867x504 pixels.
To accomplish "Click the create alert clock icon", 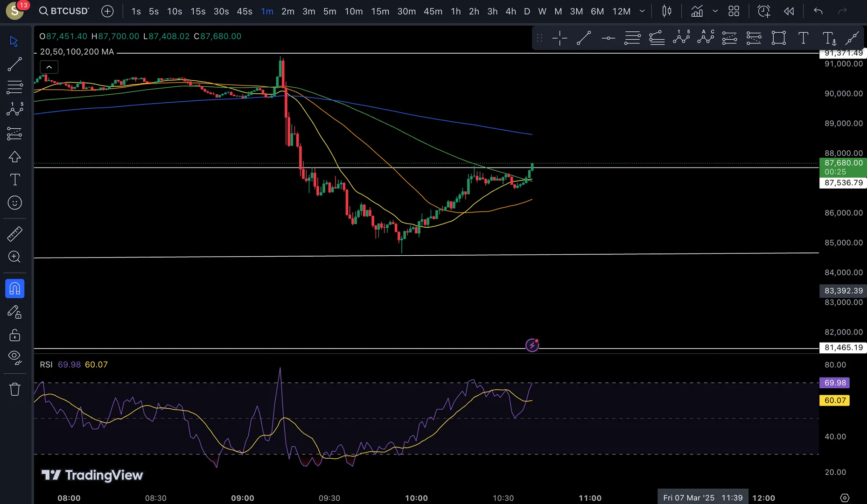I will coord(763,11).
